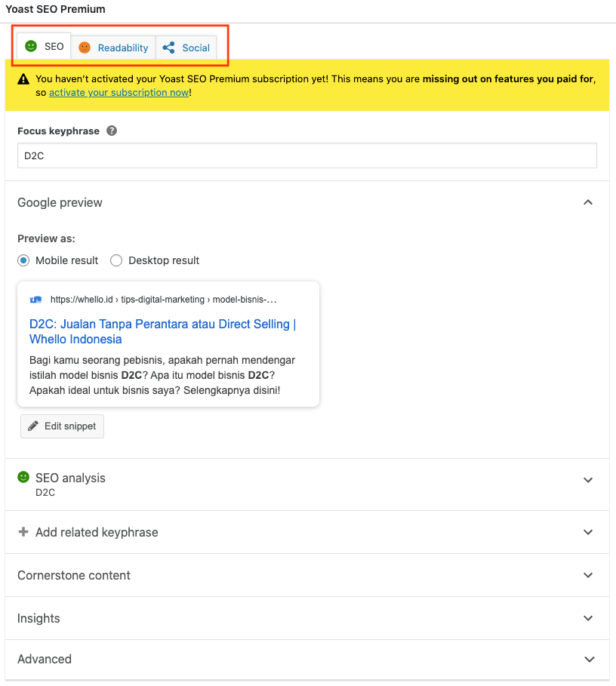Viewport: 616px width, 686px height.
Task: Click the plus icon for related keyphrase
Action: (x=23, y=532)
